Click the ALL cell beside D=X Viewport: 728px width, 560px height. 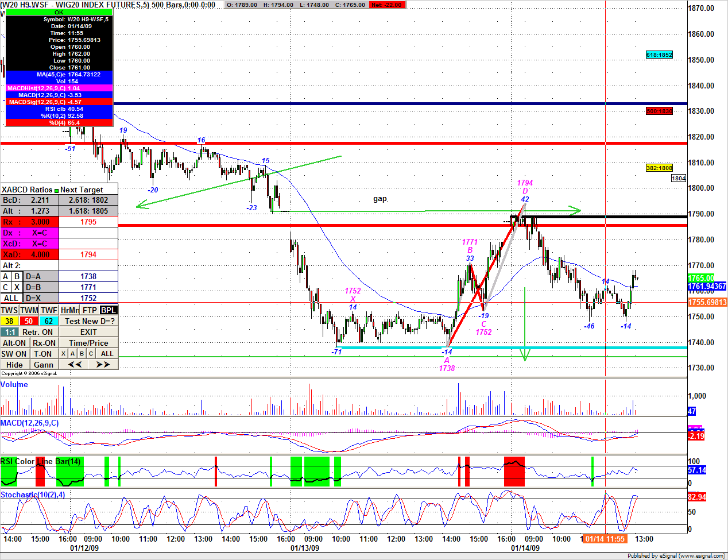[x=11, y=298]
